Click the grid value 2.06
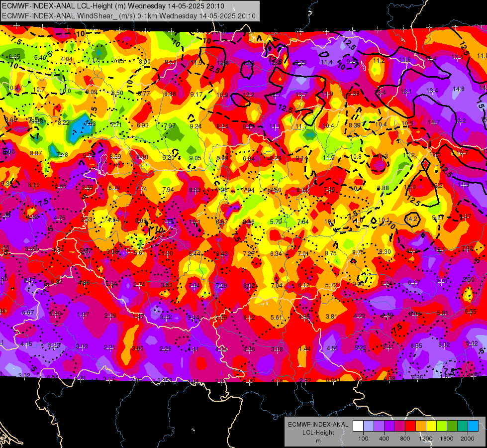Screen dimensions: 487x448 (110, 316)
